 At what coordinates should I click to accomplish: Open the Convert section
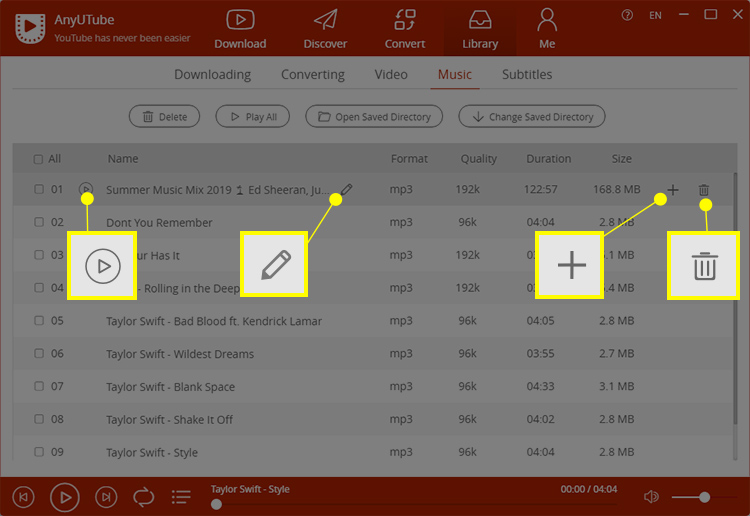click(405, 30)
